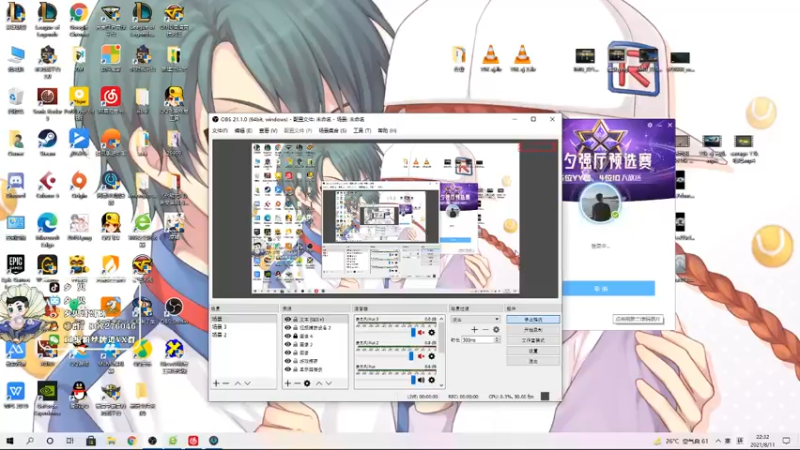Open the 场景集合(S) menu in OBS
Image resolution: width=800 pixels, height=450 pixels.
333,131
